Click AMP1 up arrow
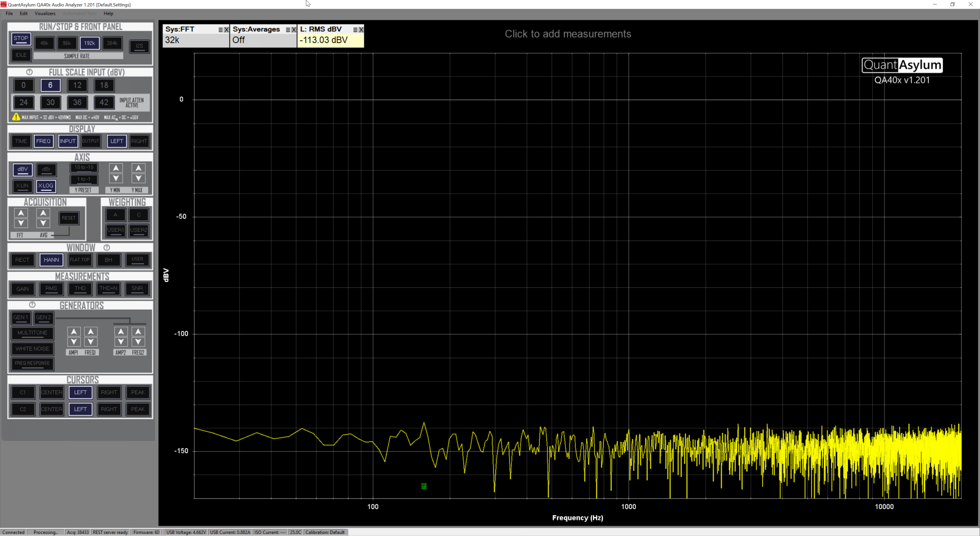 (x=74, y=332)
